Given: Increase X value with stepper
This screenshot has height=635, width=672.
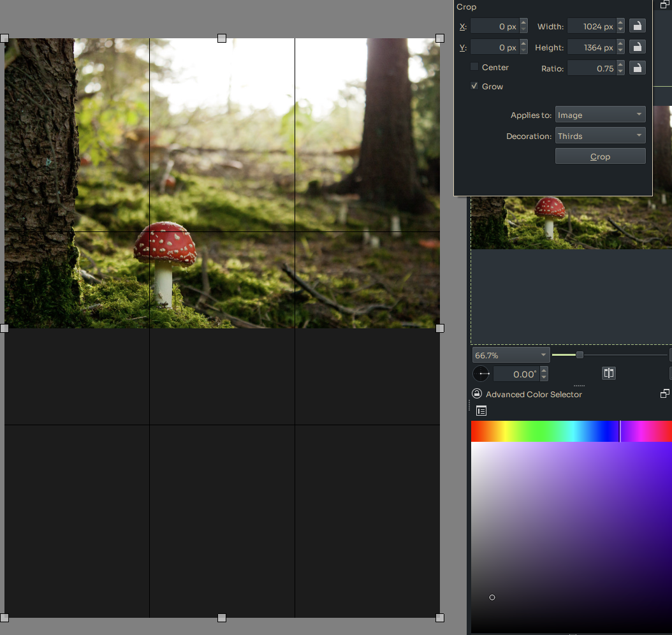Looking at the screenshot, I should tap(523, 22).
